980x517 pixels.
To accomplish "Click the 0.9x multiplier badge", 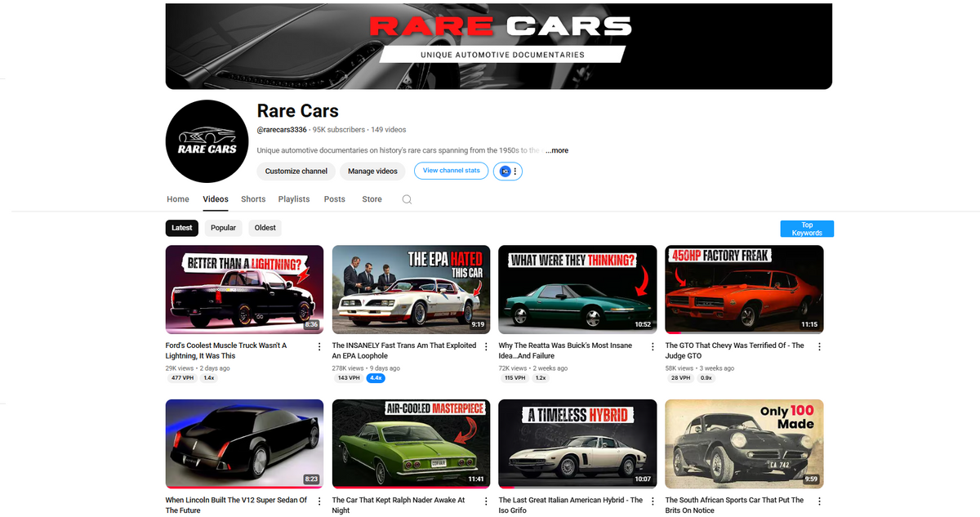I will (x=706, y=378).
